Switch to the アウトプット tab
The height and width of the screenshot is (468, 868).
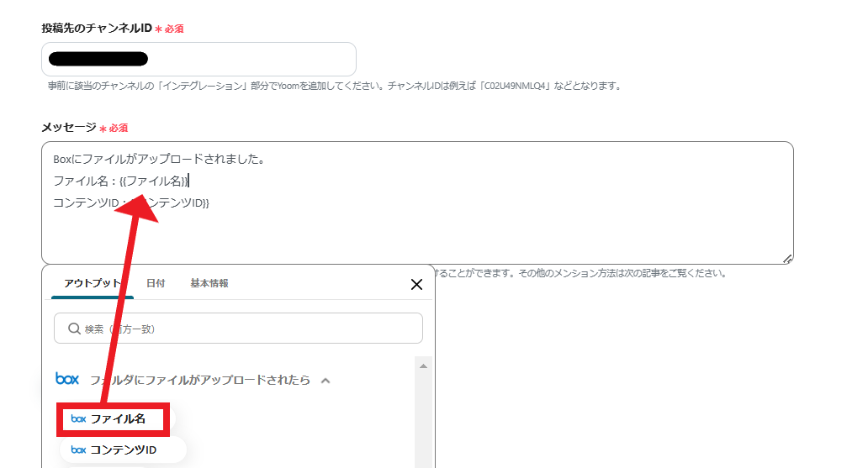click(x=92, y=283)
